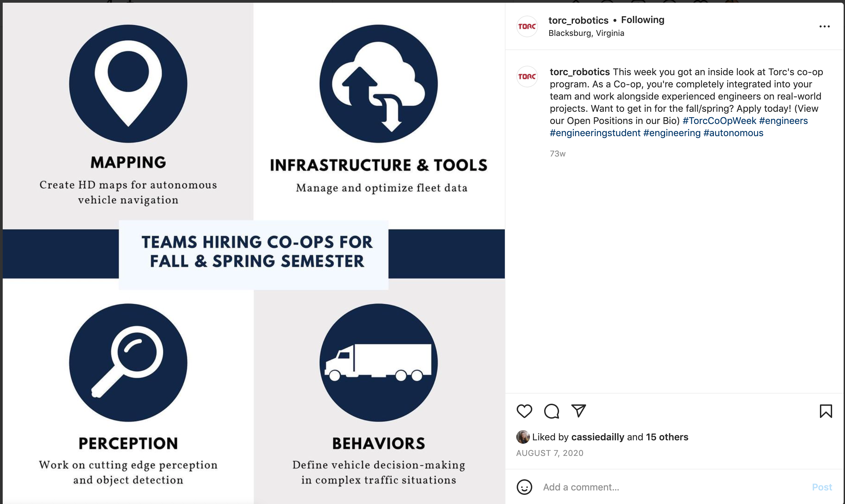This screenshot has height=504, width=845.
Task: Open the #autonomous hashtag
Action: (733, 133)
